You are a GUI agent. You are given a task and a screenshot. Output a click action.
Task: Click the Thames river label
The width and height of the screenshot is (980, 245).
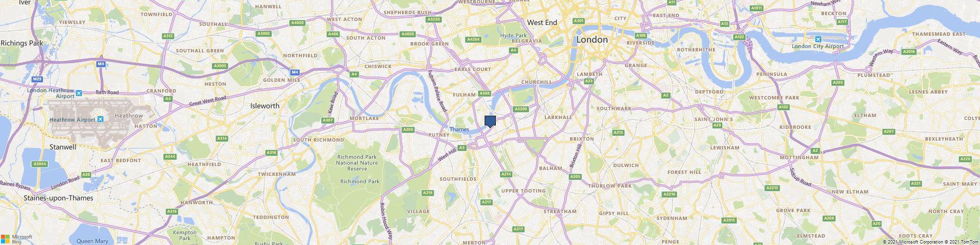tap(459, 129)
